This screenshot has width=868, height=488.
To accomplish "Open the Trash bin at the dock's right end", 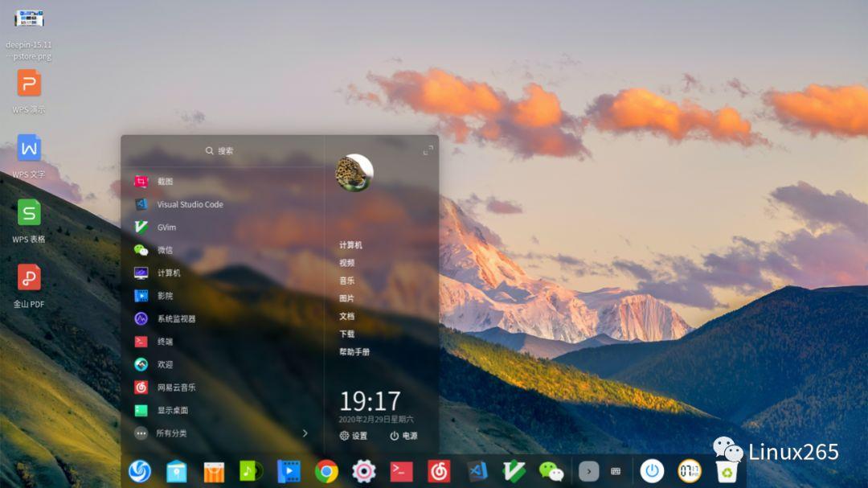I will tap(727, 473).
